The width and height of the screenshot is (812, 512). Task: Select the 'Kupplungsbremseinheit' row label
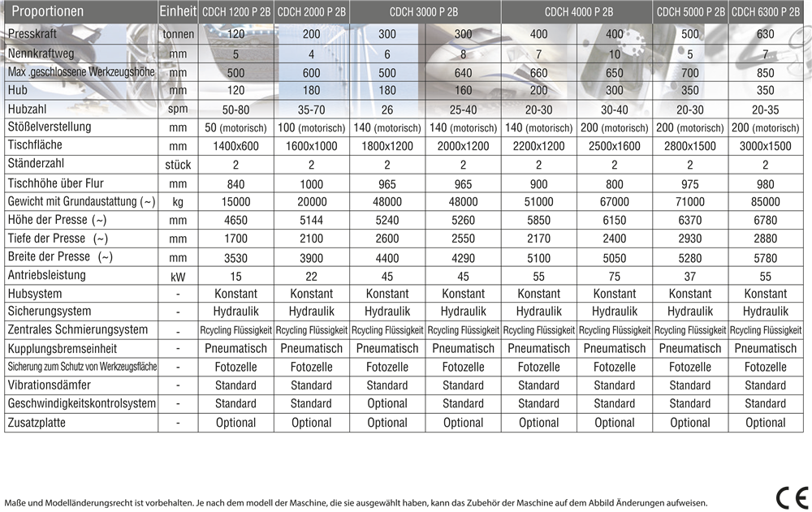click(x=63, y=349)
